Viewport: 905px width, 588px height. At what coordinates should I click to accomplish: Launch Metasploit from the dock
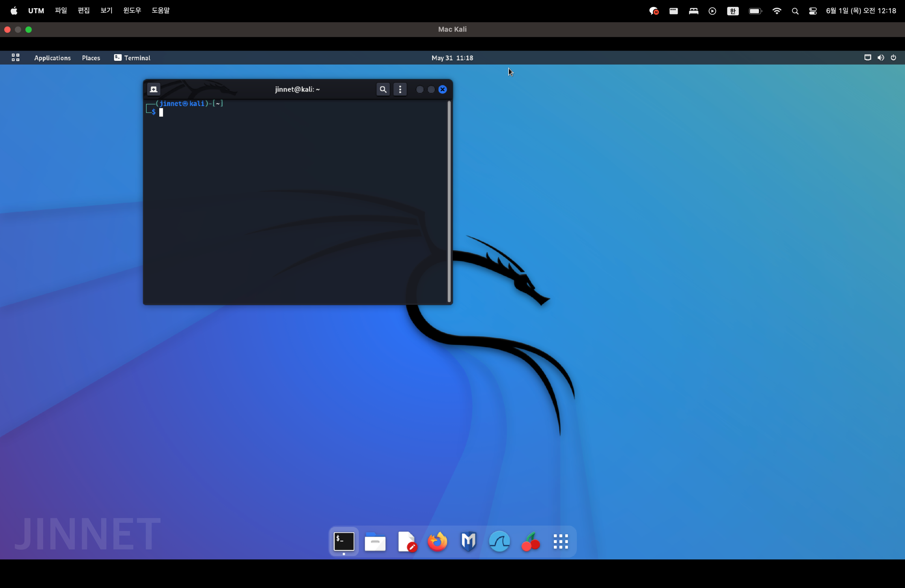coord(468,541)
